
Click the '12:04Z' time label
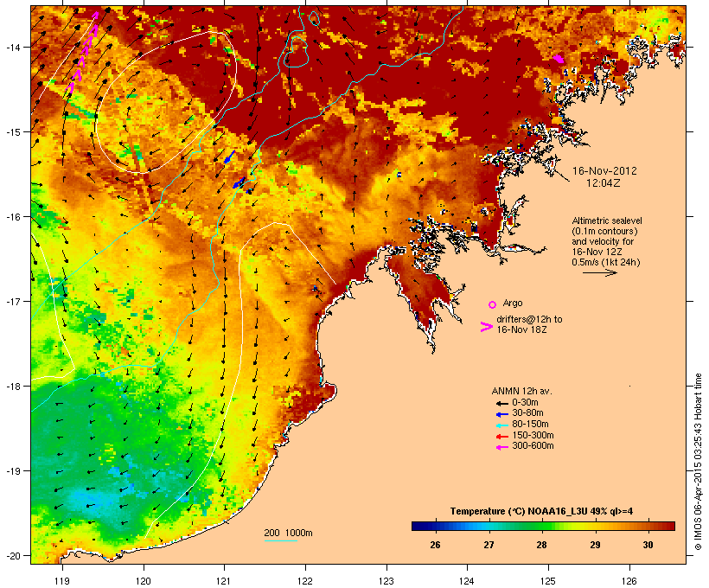pyautogui.click(x=604, y=183)
